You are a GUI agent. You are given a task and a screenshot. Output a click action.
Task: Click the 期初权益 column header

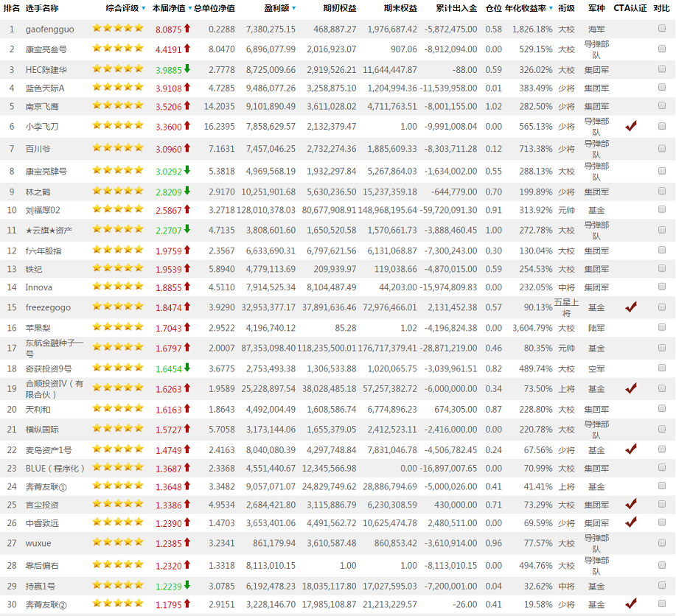pyautogui.click(x=340, y=8)
